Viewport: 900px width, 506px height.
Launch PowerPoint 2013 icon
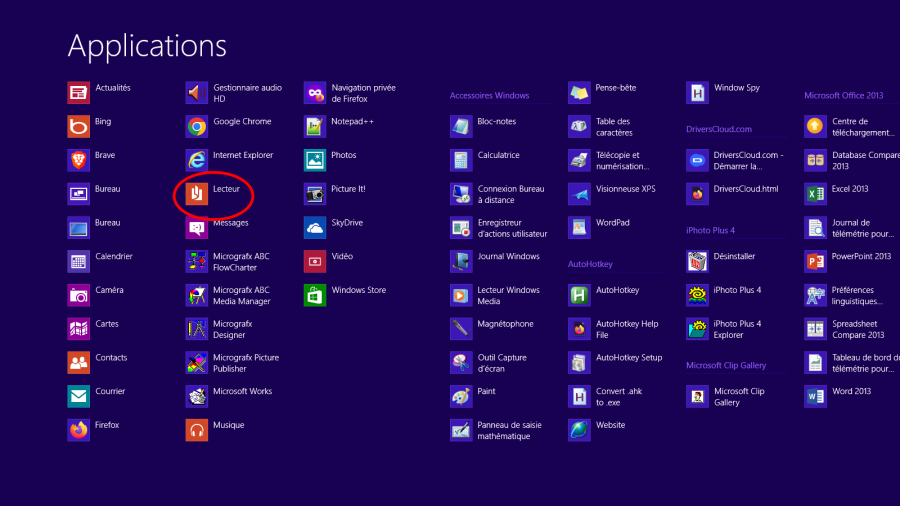point(816,262)
